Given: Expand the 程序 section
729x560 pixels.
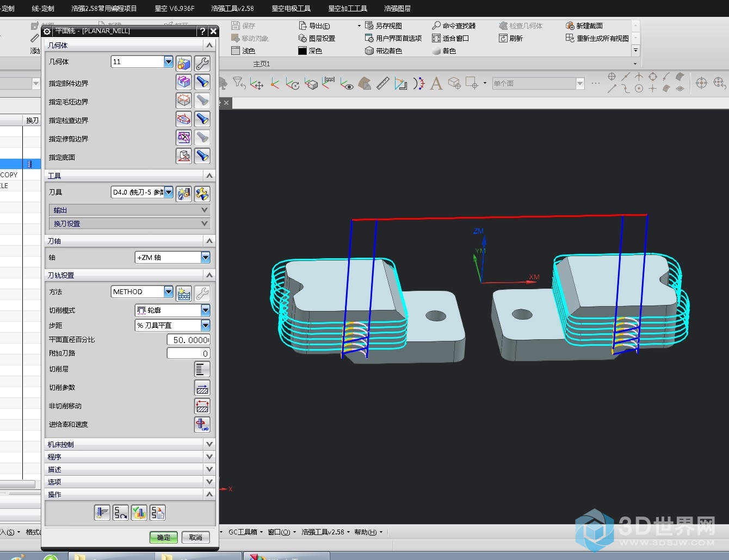Looking at the screenshot, I should pyautogui.click(x=130, y=457).
